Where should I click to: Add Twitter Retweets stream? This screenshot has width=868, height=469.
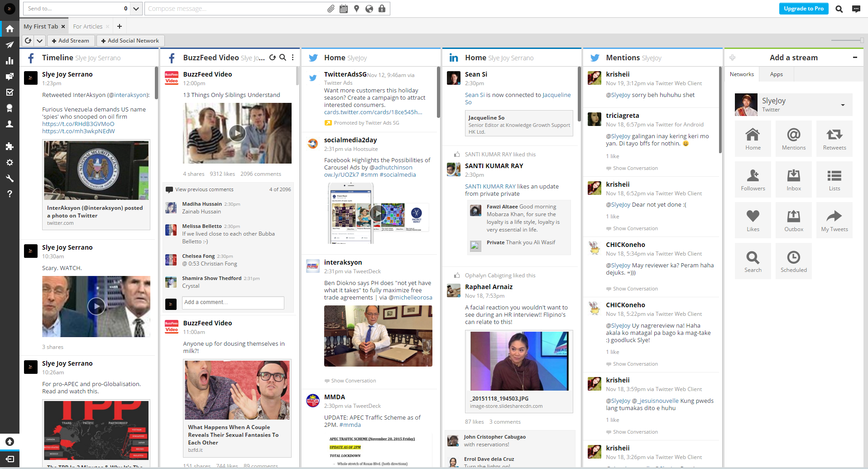click(834, 139)
